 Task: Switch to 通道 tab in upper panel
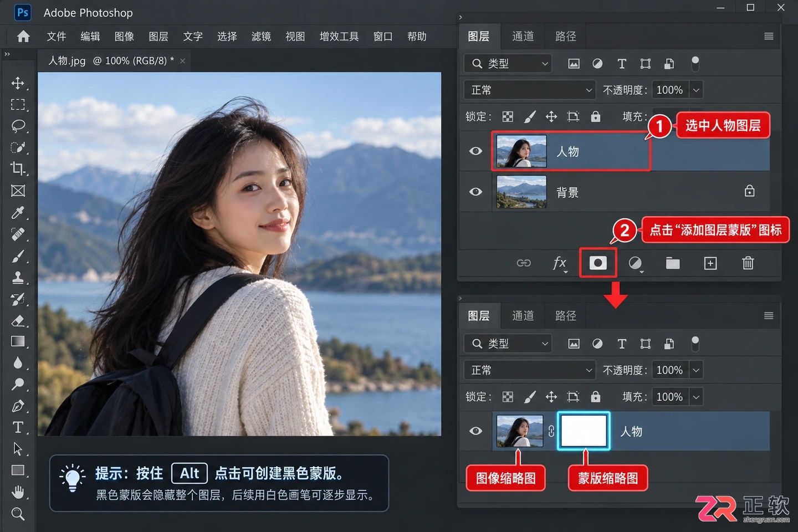pos(523,36)
